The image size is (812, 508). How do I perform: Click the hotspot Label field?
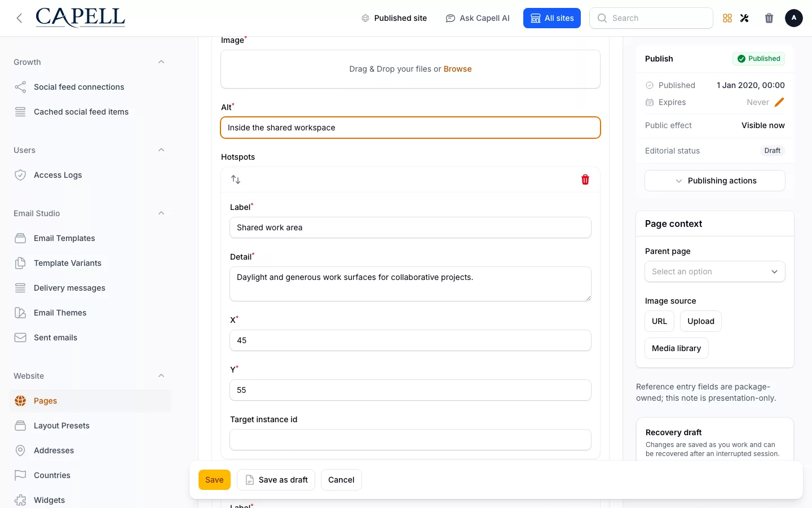pos(411,227)
